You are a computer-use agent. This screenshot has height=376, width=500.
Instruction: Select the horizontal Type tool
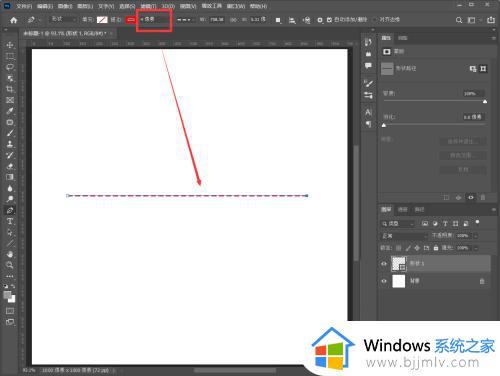coord(10,221)
